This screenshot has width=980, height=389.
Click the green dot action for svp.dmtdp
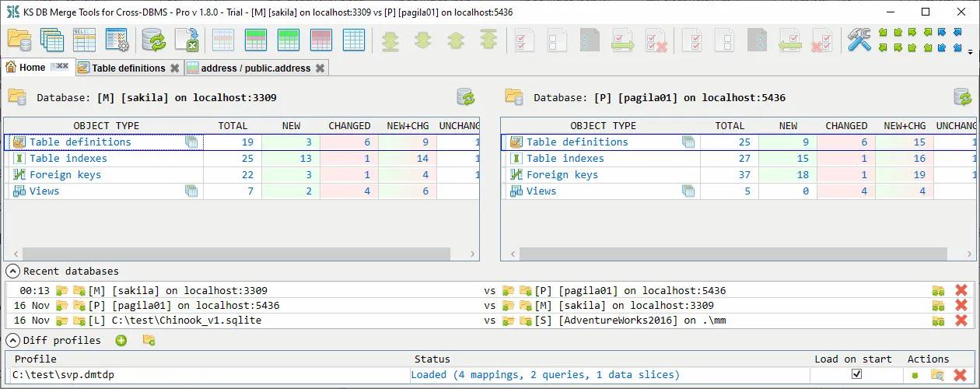click(x=915, y=375)
